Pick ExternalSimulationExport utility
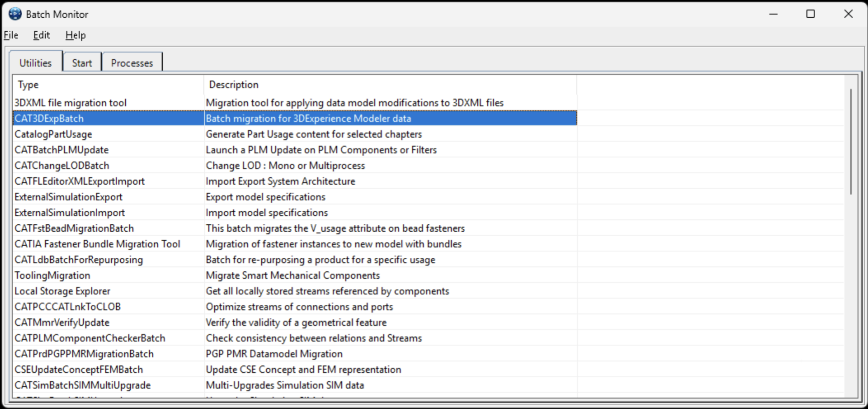Screen dimensions: 868x409 point(68,197)
